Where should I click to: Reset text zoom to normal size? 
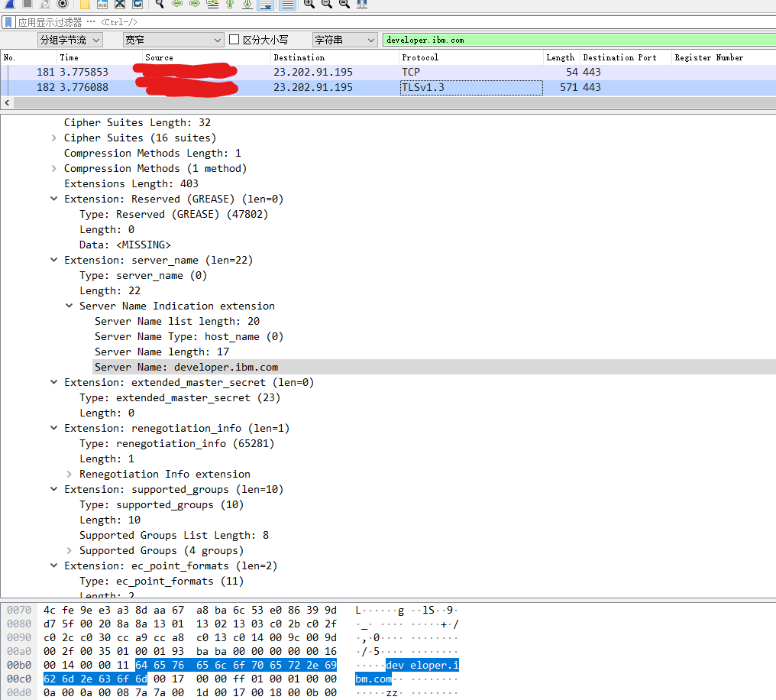(x=344, y=4)
